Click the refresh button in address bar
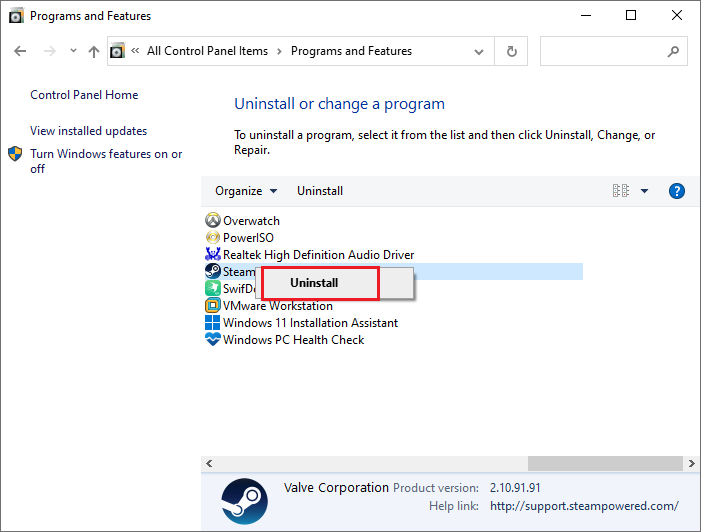The width and height of the screenshot is (701, 532). point(511,51)
